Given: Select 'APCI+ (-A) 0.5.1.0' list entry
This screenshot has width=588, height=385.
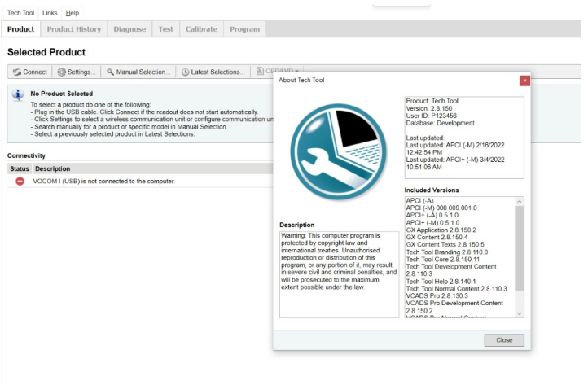Looking at the screenshot, I should (432, 215).
